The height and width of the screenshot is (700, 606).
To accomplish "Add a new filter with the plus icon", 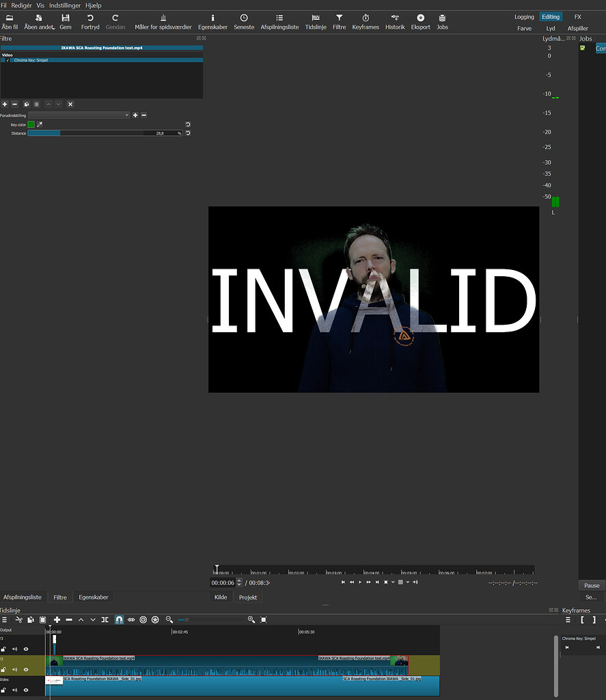I will [x=5, y=104].
